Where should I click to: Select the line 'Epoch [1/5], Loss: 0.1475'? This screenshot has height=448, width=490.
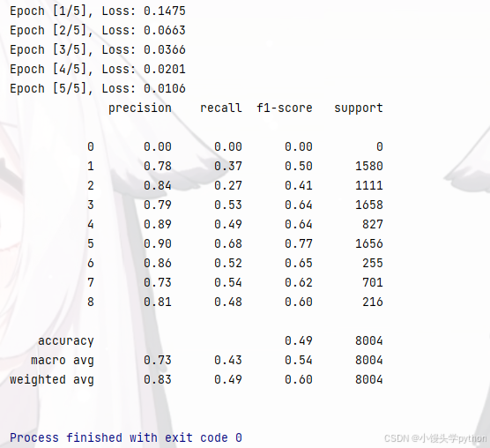(98, 11)
